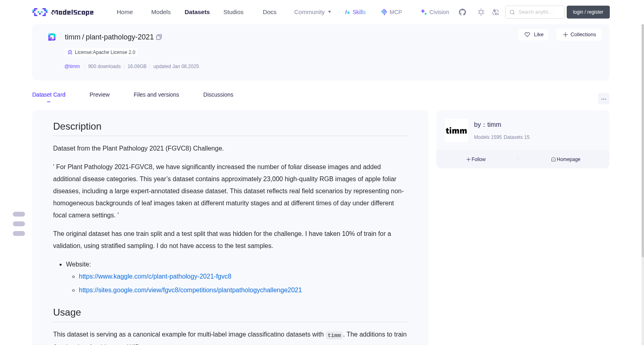Focus the Search anything input field
Viewport: 644px width, 345px height.
(535, 12)
